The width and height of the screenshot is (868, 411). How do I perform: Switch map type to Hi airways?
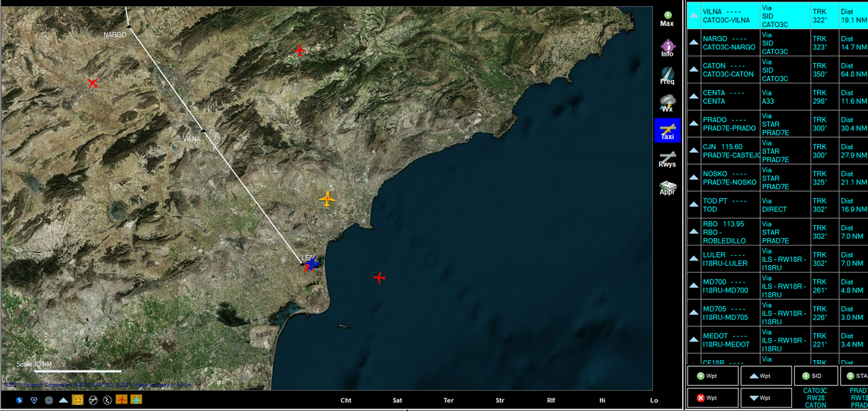[x=602, y=401]
